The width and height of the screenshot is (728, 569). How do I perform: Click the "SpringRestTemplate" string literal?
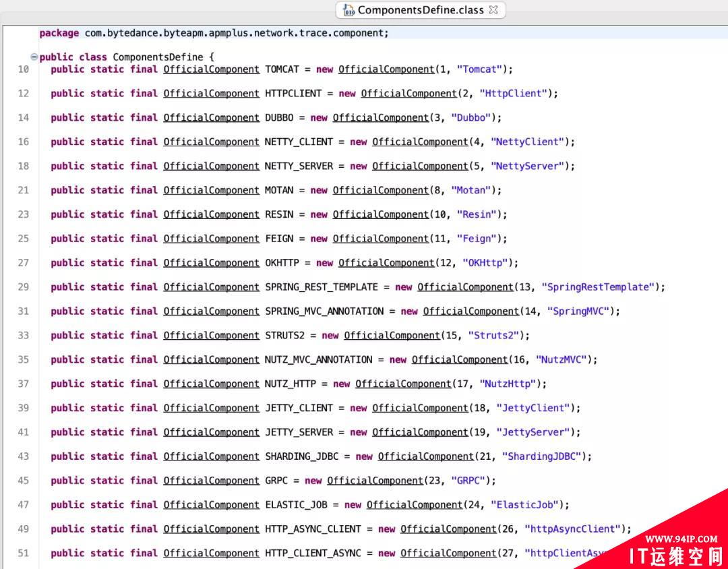[598, 287]
